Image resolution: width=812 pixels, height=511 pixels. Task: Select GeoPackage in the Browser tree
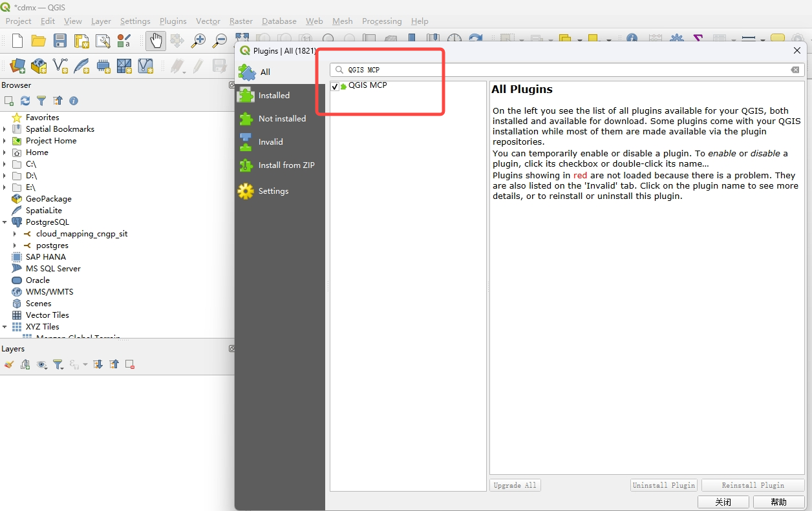tap(48, 199)
